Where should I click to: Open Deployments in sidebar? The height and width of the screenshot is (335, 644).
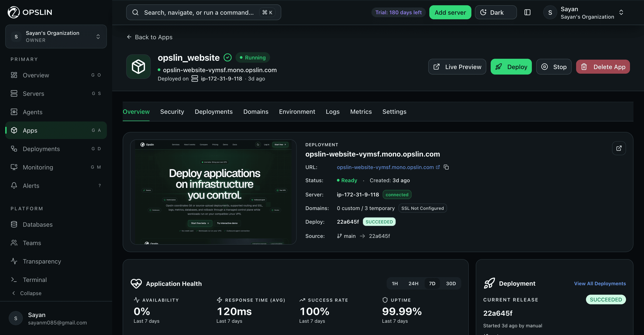[56, 149]
